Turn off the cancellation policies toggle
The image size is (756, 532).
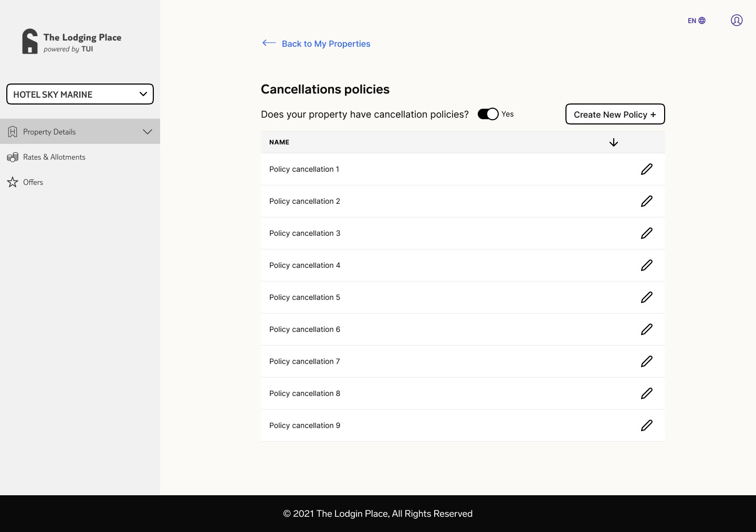click(x=488, y=114)
